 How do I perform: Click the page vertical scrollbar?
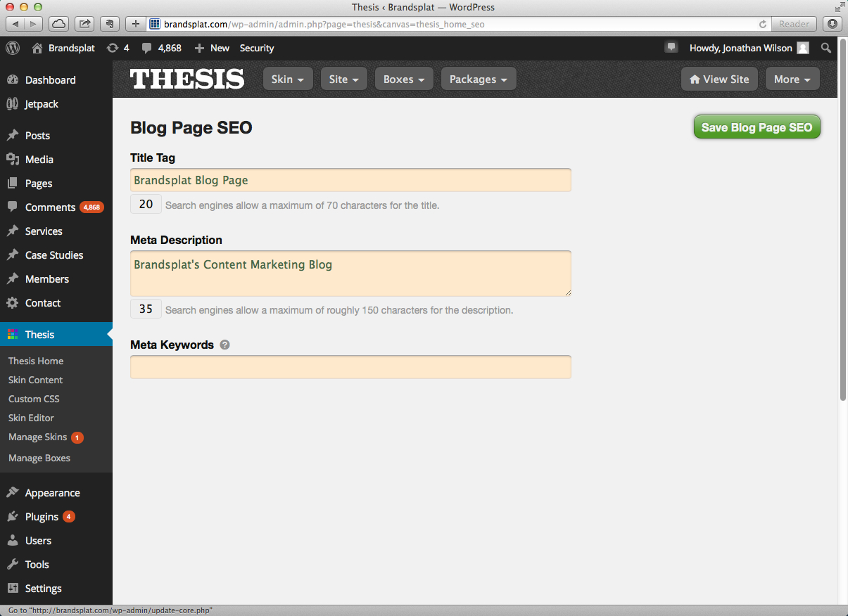coord(842,219)
